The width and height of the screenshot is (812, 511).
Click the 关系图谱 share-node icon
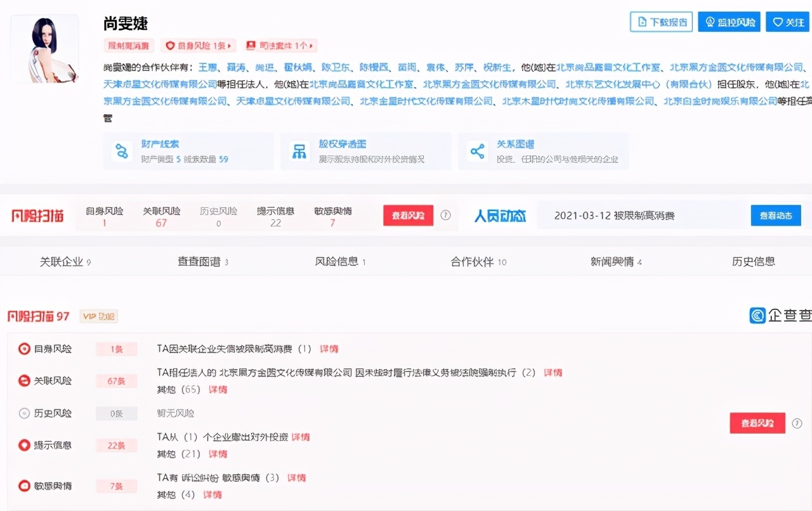pyautogui.click(x=476, y=151)
